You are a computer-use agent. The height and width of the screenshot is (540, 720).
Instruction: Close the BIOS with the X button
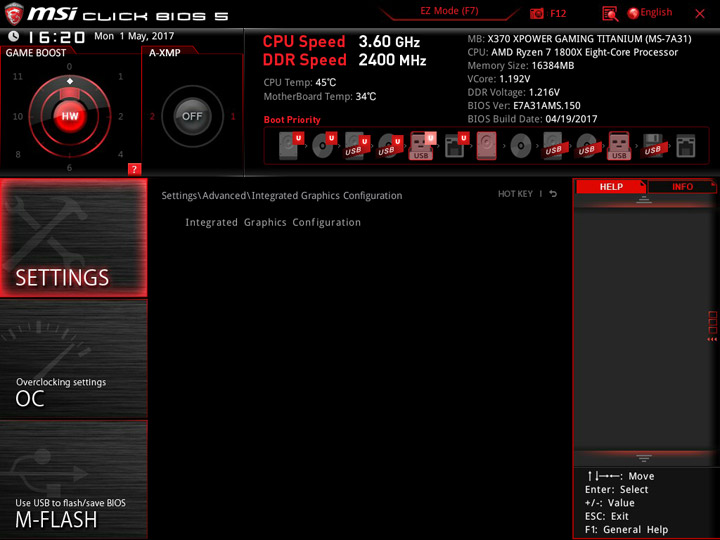pos(700,14)
